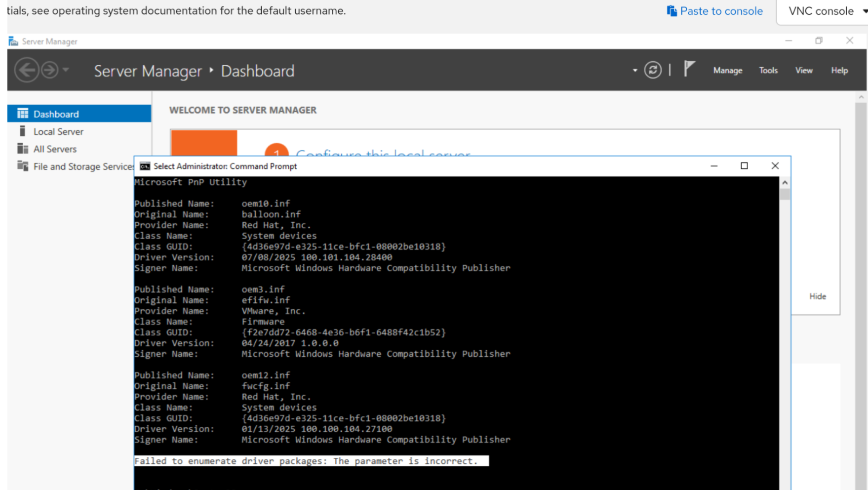Click File and Storage Services icon
The width and height of the screenshot is (868, 490).
pyautogui.click(x=23, y=166)
